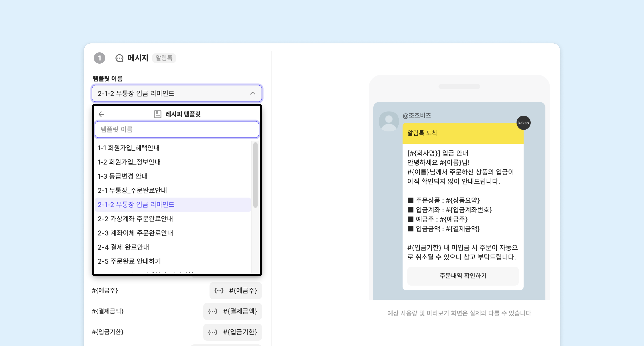Viewport: 644px width, 346px height.
Task: Click the step number 1 circle
Action: (100, 58)
